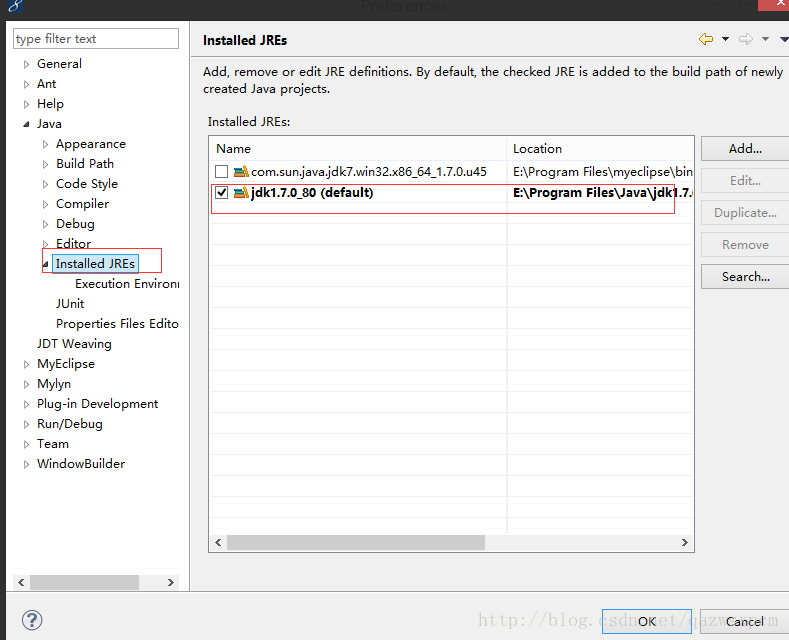Confirm with the OK button
This screenshot has width=789, height=640.
pos(647,621)
